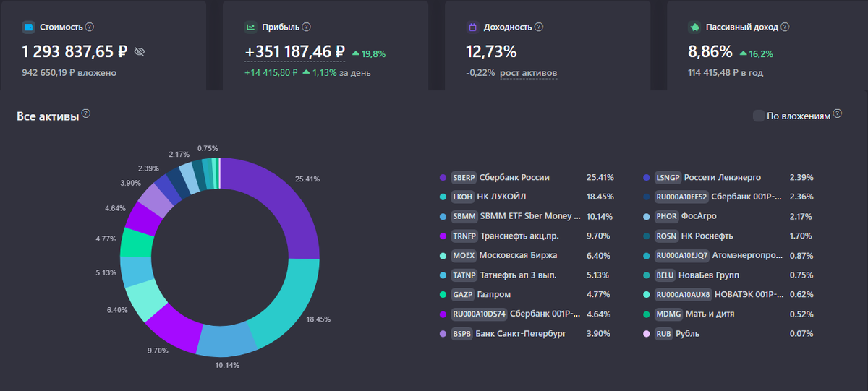Enable the По вложениям checkbox
This screenshot has width=868, height=391.
[x=758, y=116]
